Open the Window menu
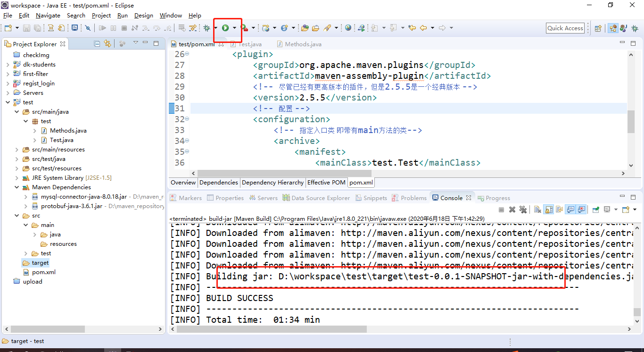Screen dimensions: 644x352 point(171,16)
